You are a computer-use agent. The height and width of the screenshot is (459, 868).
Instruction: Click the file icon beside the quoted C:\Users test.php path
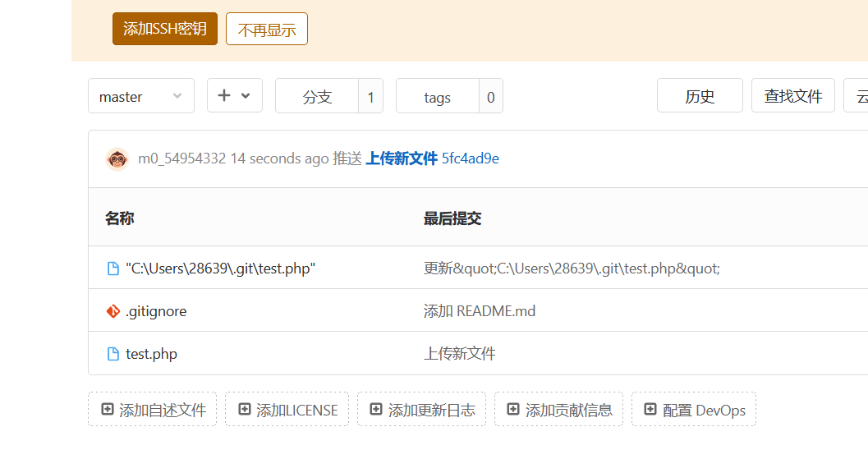[x=113, y=269]
